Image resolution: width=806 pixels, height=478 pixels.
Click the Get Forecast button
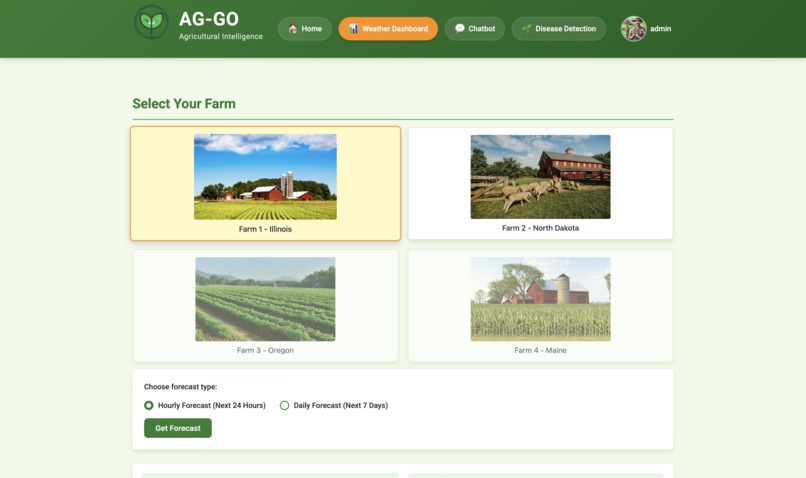(178, 428)
